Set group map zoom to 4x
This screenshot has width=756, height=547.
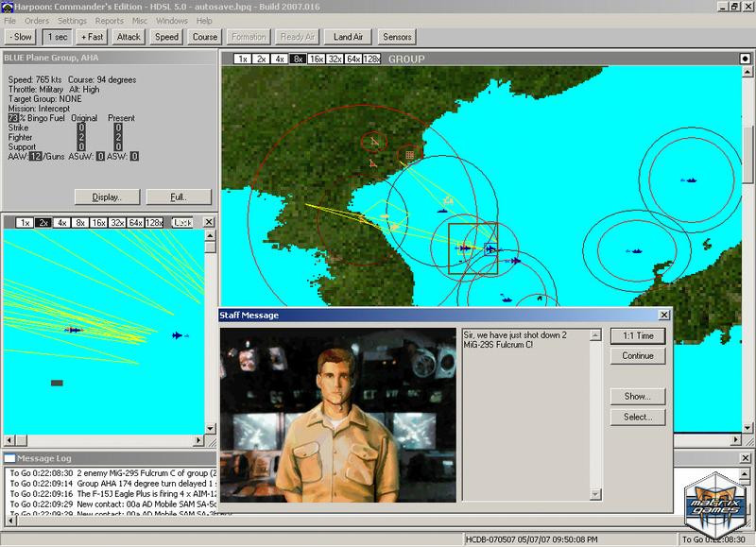pyautogui.click(x=279, y=59)
